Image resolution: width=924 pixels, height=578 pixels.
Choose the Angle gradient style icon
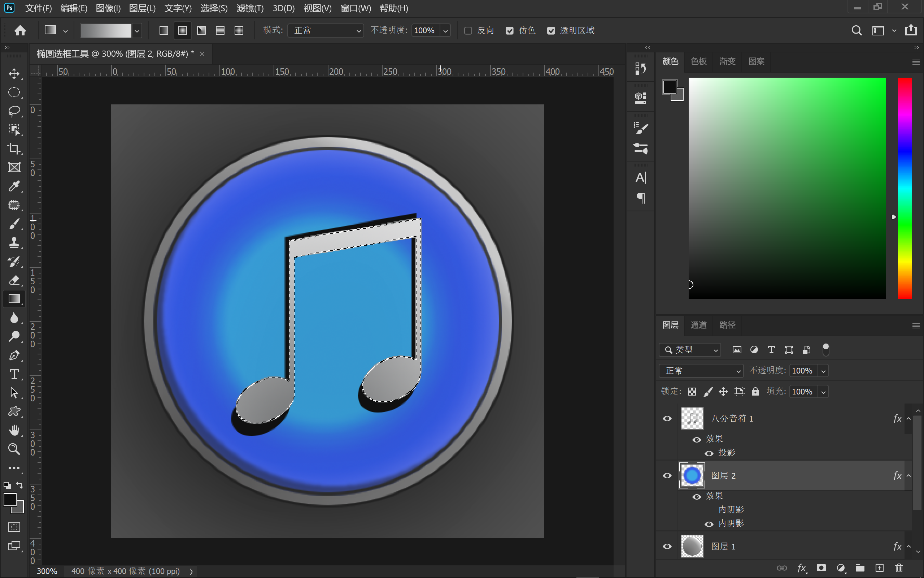pos(201,30)
